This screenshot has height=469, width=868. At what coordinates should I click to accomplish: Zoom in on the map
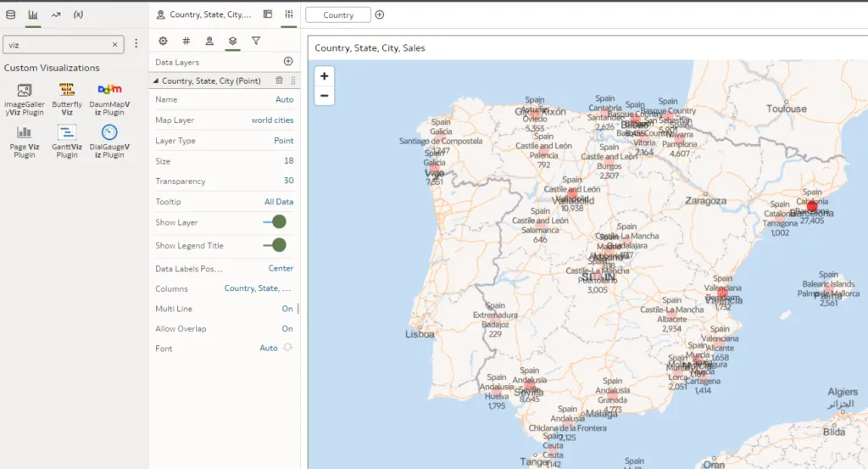324,76
